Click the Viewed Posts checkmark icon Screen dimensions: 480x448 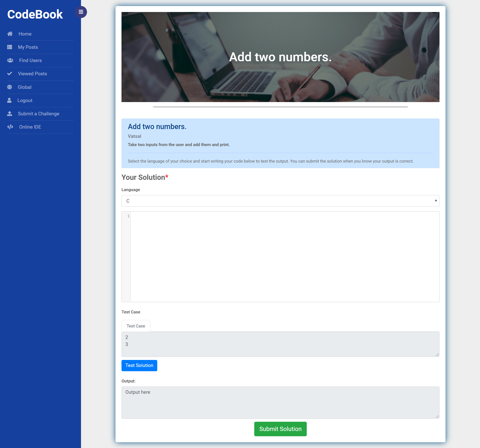(x=10, y=74)
